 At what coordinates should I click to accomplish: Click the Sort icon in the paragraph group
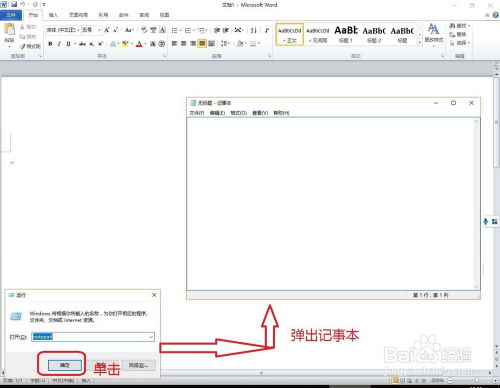[x=254, y=30]
